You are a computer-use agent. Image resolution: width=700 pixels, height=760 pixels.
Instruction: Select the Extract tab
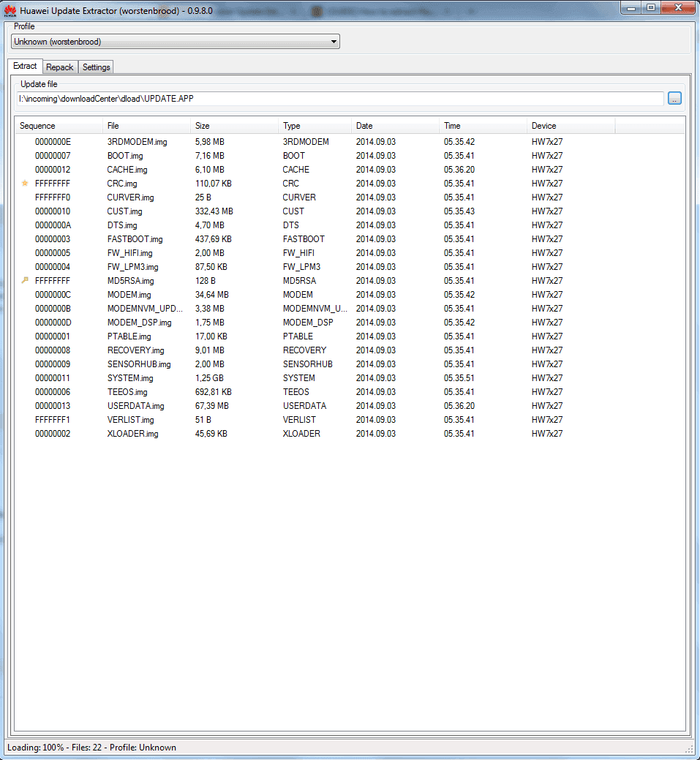coord(25,66)
